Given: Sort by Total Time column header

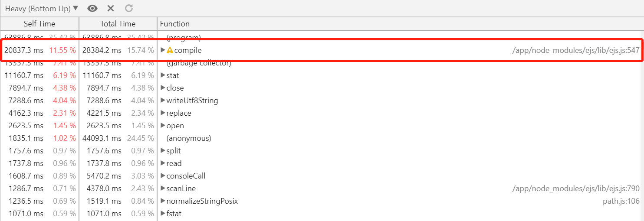Looking at the screenshot, I should point(118,24).
